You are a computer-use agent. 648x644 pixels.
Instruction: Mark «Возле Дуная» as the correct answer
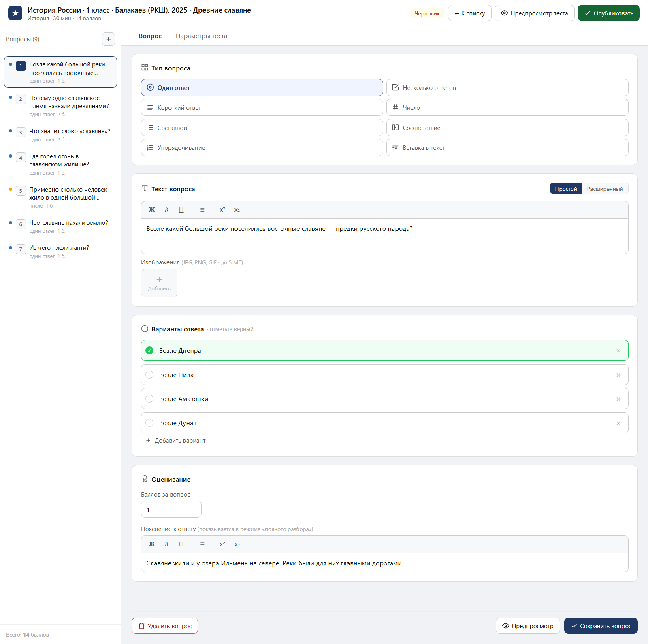(x=149, y=423)
